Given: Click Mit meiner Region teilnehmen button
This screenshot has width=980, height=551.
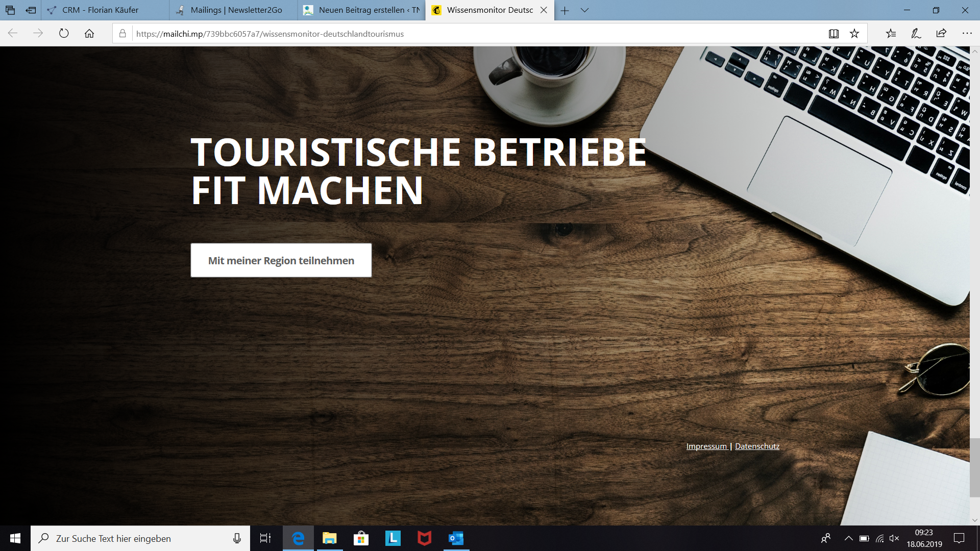Looking at the screenshot, I should [281, 260].
